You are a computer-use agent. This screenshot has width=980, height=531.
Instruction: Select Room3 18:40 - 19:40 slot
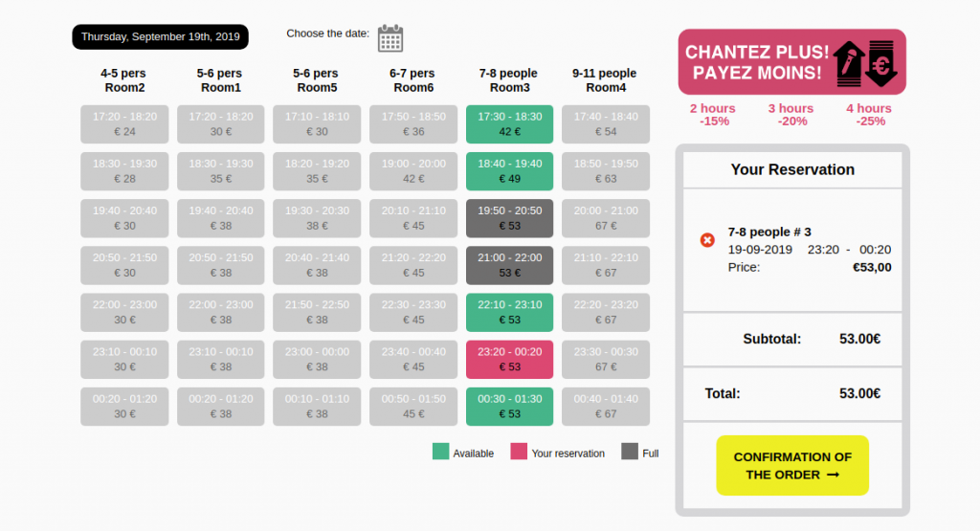point(509,171)
